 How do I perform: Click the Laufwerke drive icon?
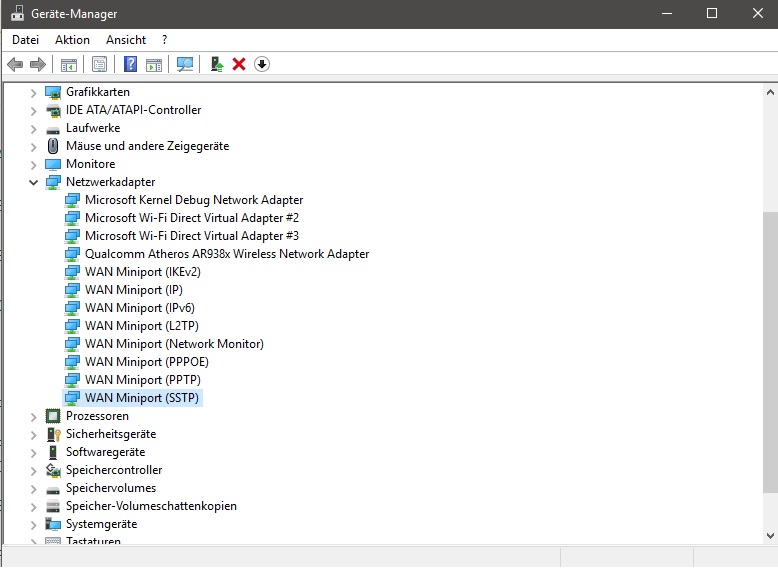point(53,130)
